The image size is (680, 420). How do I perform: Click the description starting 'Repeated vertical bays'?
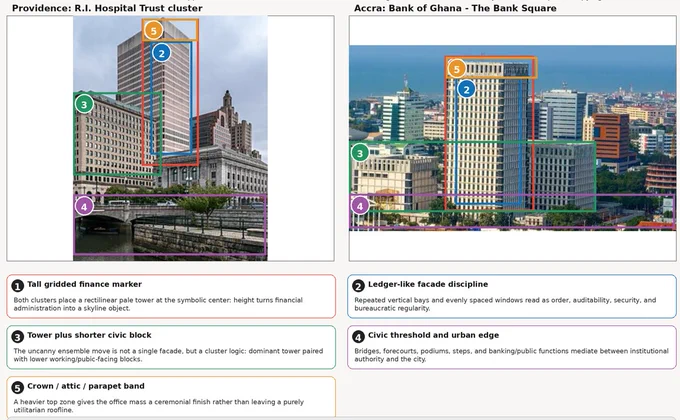coord(505,304)
